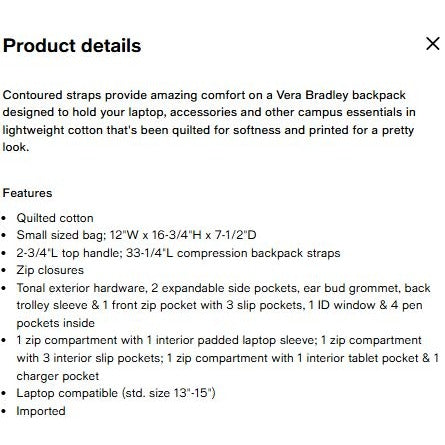The height and width of the screenshot is (445, 445).
Task: Click the interior slip pockets line
Action: pos(228,358)
